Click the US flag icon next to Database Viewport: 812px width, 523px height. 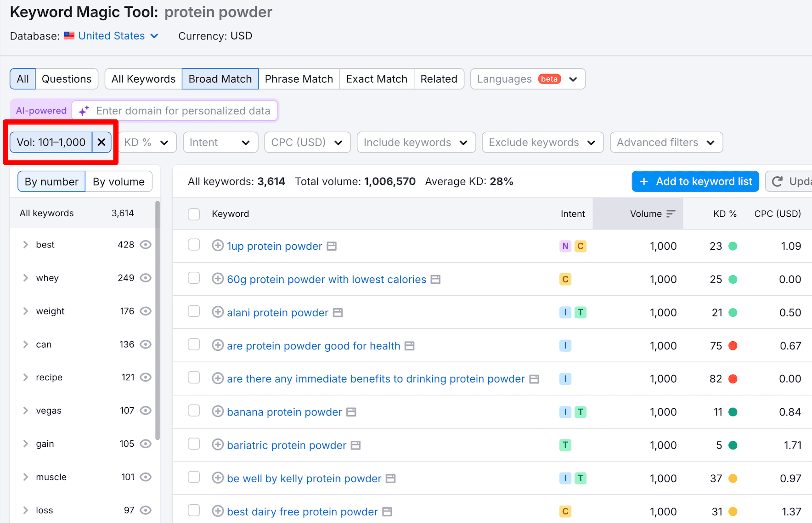[x=69, y=35]
